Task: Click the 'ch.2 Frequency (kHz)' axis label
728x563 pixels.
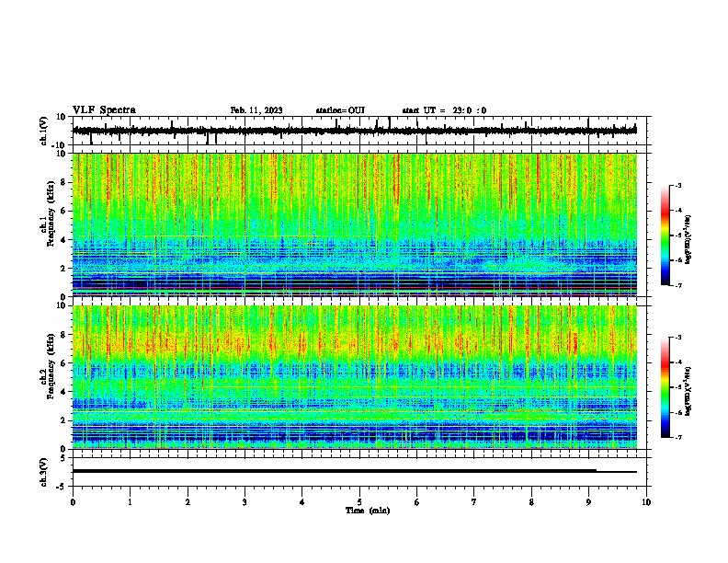Action: point(47,366)
